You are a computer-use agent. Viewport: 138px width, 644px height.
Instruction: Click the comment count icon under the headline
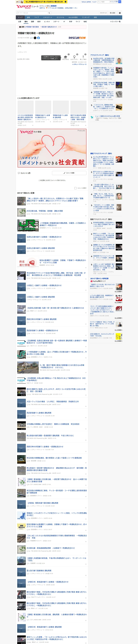click(x=32, y=38)
